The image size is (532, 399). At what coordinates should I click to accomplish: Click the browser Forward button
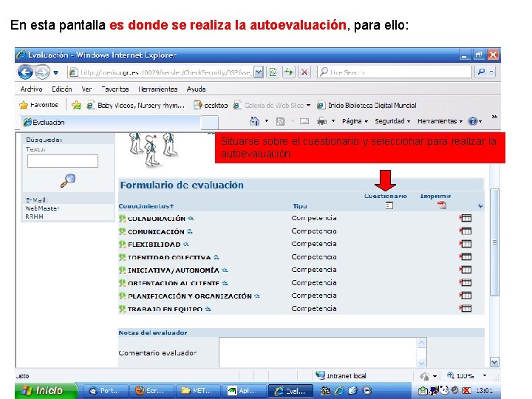42,72
